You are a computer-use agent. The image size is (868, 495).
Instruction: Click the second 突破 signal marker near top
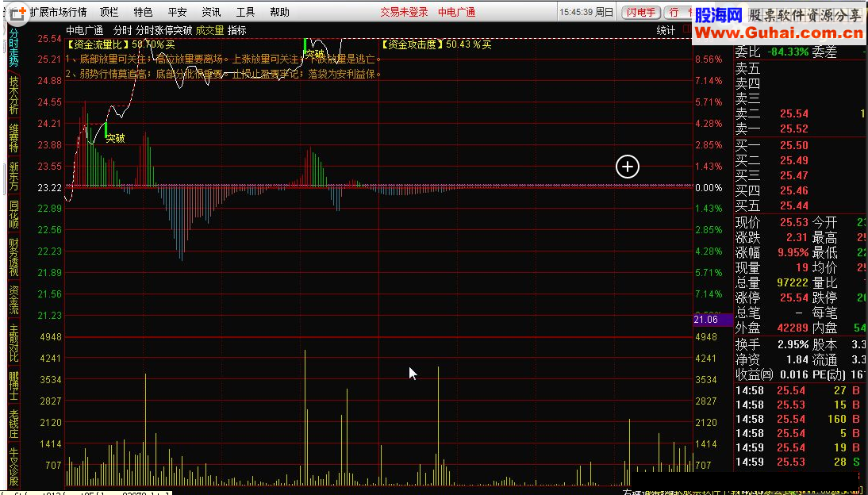[314, 54]
